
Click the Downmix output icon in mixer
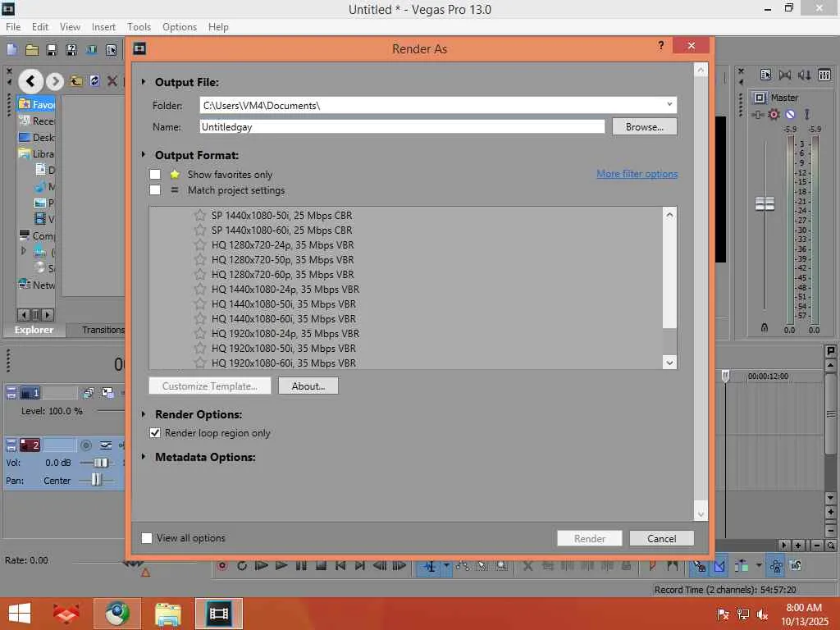(x=785, y=75)
